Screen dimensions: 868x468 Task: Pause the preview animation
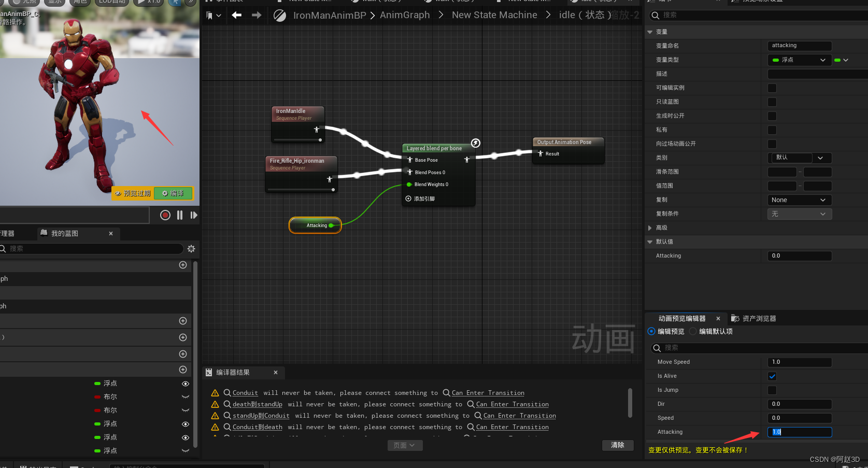180,215
